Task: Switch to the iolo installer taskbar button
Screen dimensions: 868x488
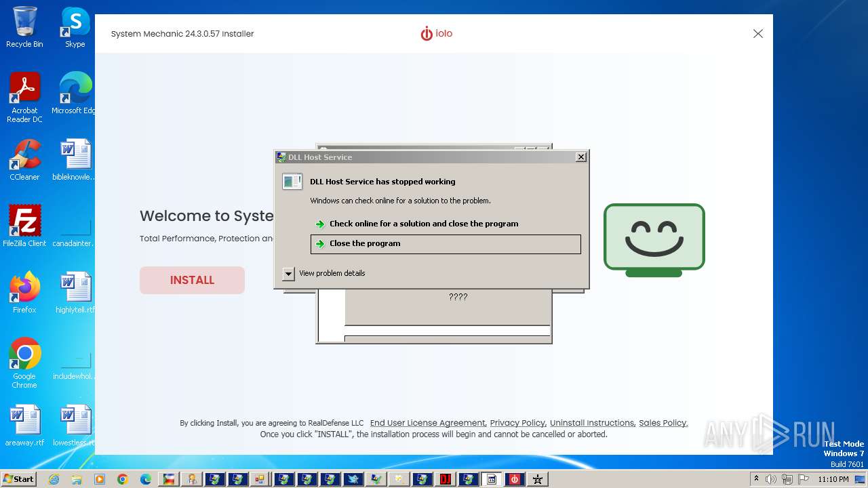Action: pyautogui.click(x=515, y=479)
